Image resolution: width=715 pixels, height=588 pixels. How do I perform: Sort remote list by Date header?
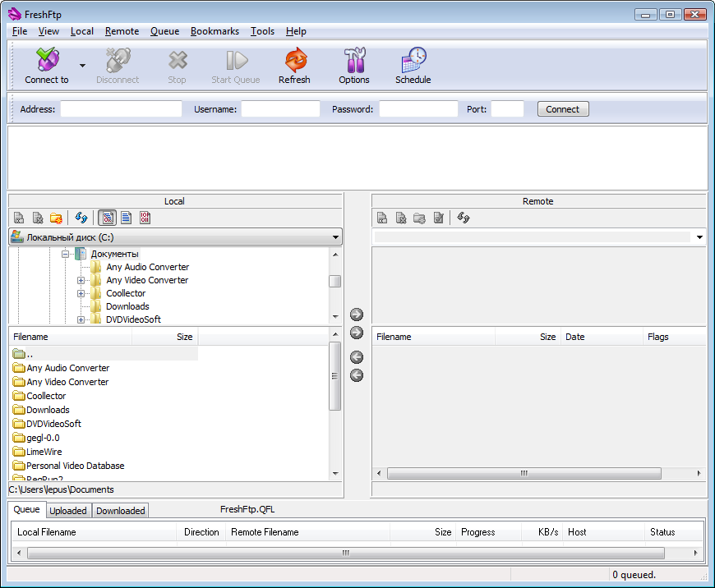pyautogui.click(x=602, y=337)
